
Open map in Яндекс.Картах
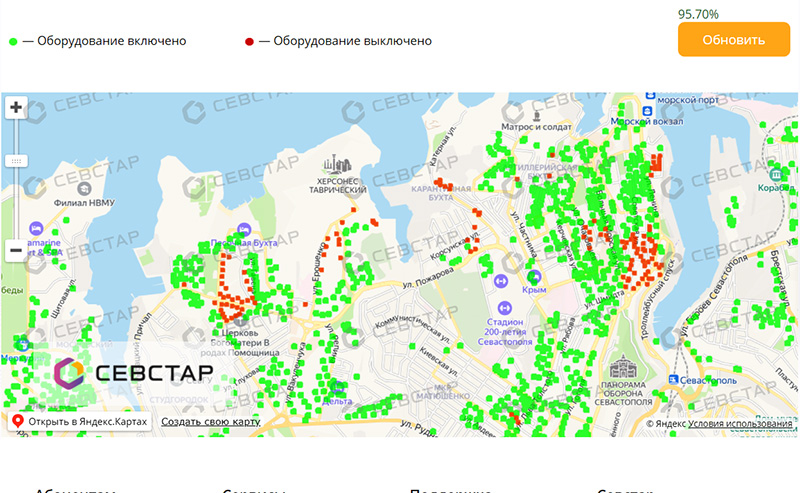(x=80, y=422)
